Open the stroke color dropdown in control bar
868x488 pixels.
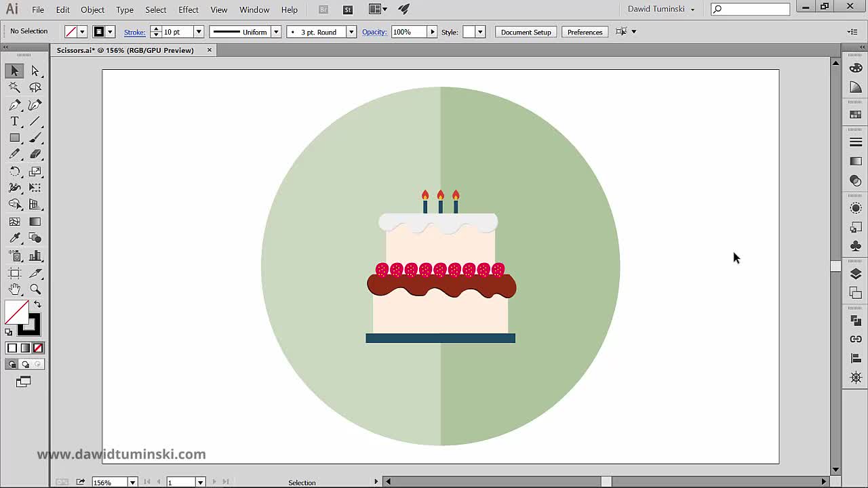(110, 32)
